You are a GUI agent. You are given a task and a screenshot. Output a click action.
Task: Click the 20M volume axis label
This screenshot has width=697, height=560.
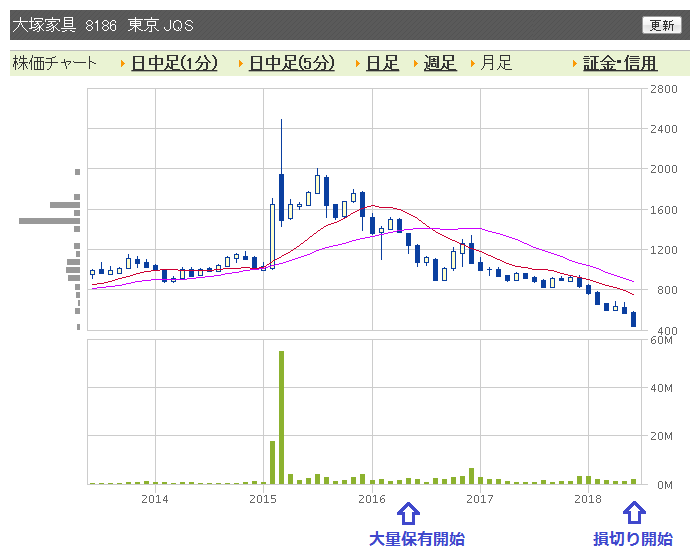(x=661, y=436)
